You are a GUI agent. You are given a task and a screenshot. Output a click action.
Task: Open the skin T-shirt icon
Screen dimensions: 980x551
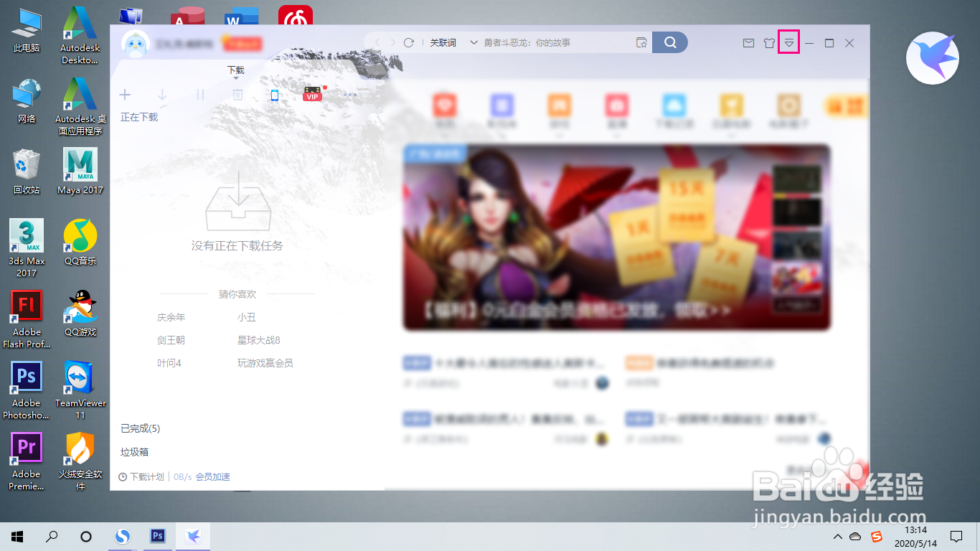(770, 43)
